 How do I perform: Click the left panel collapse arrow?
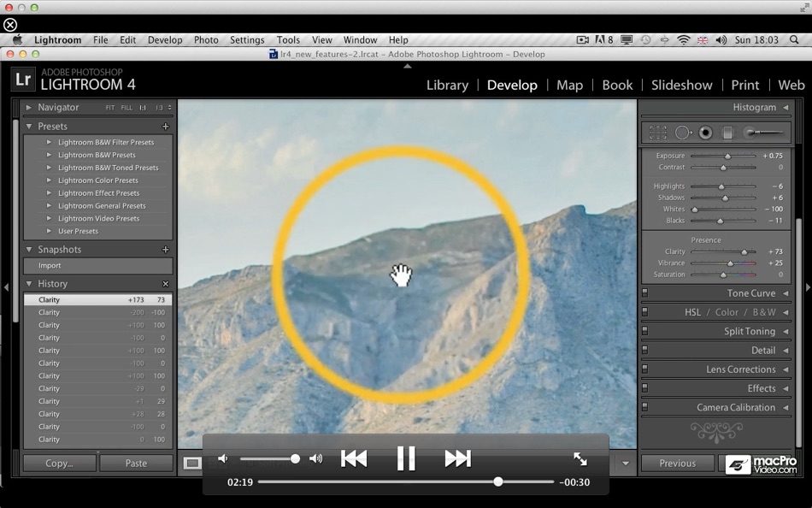click(x=6, y=287)
